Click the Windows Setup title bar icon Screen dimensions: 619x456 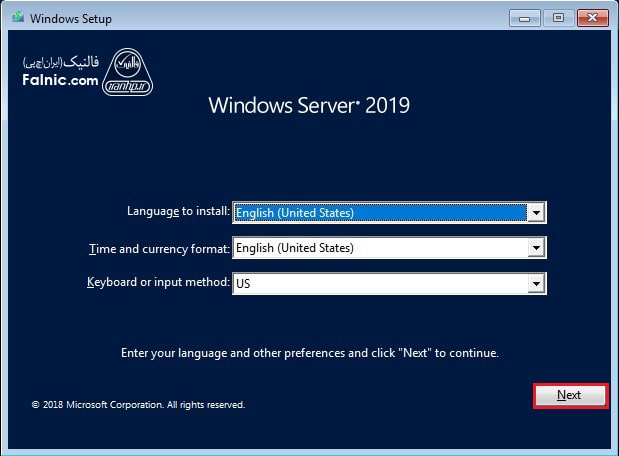coord(17,18)
